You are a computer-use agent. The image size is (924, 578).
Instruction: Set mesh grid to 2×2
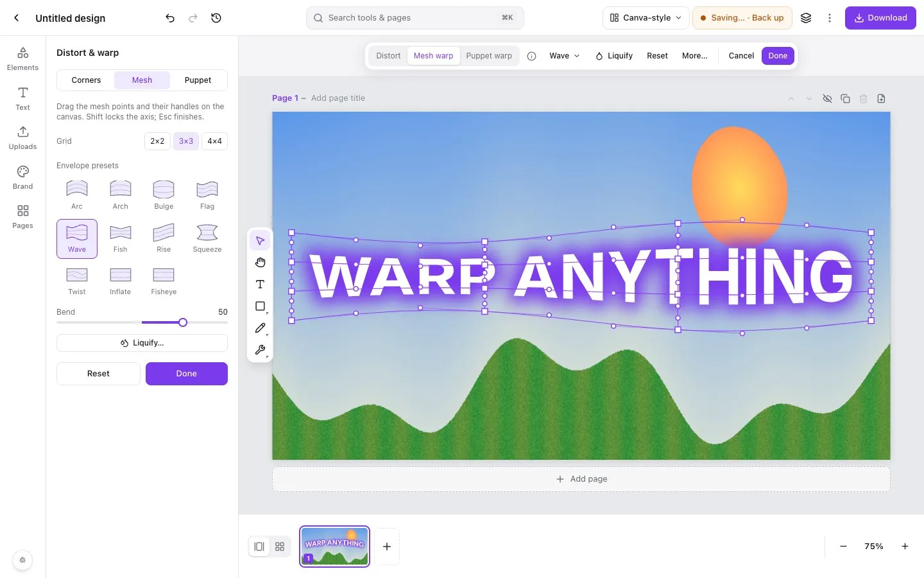point(157,141)
